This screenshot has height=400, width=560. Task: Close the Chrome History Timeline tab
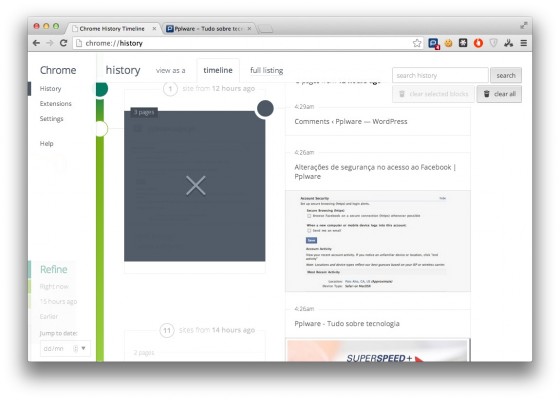[x=154, y=29]
